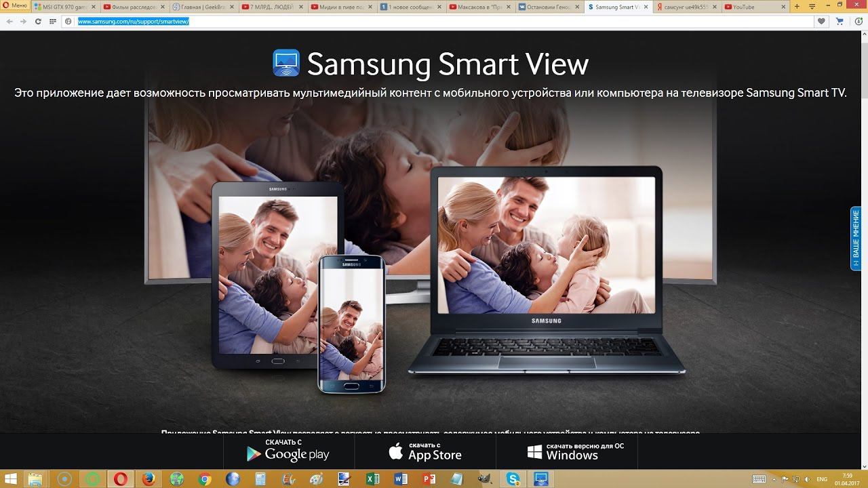The width and height of the screenshot is (868, 488).
Task: Open the Calculator taskbar icon
Action: [x=260, y=479]
